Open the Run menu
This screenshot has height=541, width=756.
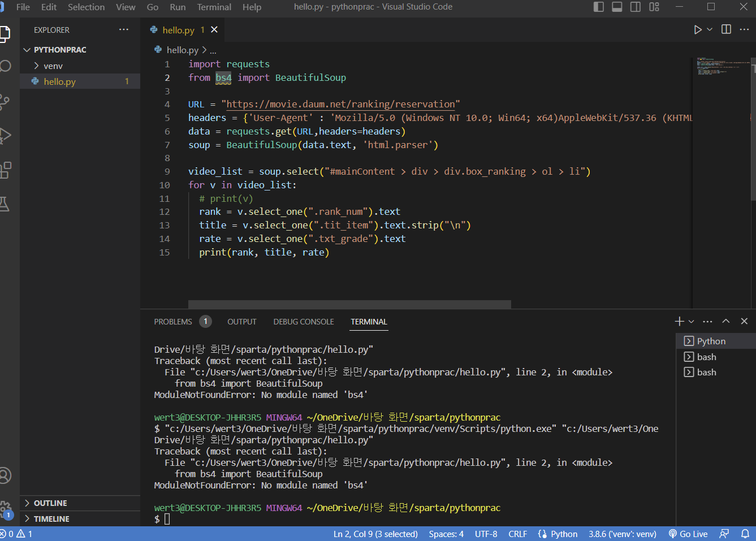coord(178,7)
